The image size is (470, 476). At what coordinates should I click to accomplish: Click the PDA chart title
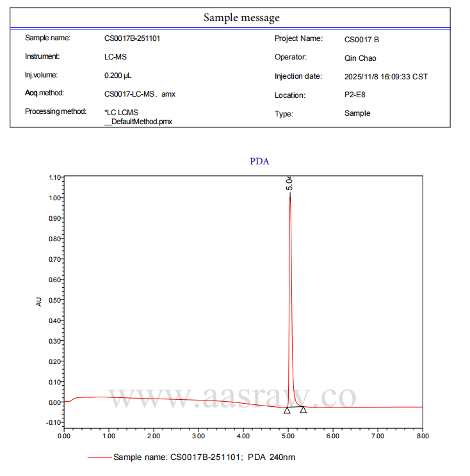(x=259, y=161)
